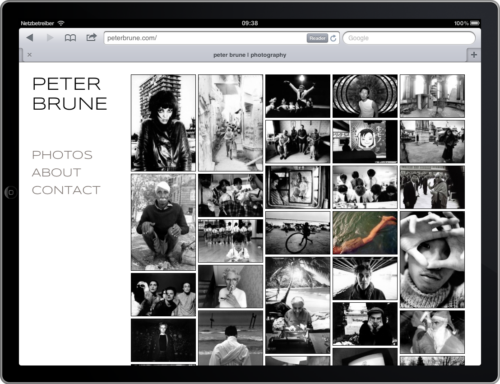Open the three young men night photo
Screen dimensions: 500x384
tap(163, 294)
